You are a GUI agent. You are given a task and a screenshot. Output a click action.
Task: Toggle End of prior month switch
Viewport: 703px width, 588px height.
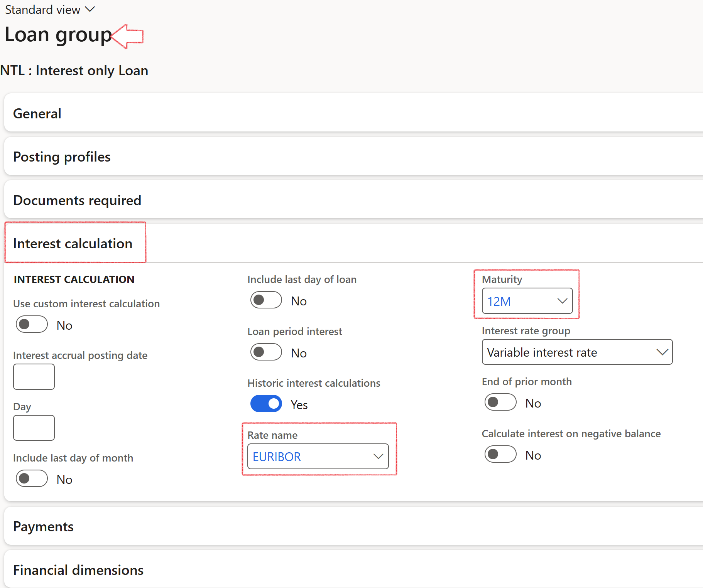[x=500, y=402]
